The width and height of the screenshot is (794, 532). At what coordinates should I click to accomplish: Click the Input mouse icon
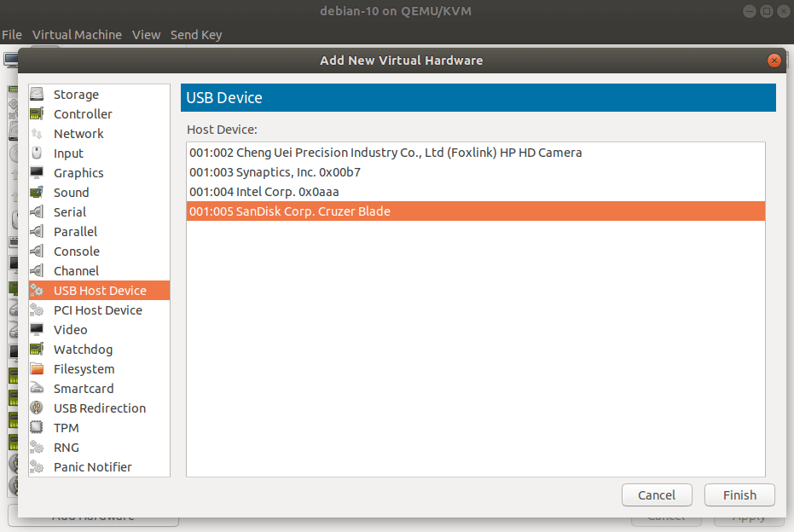(37, 153)
